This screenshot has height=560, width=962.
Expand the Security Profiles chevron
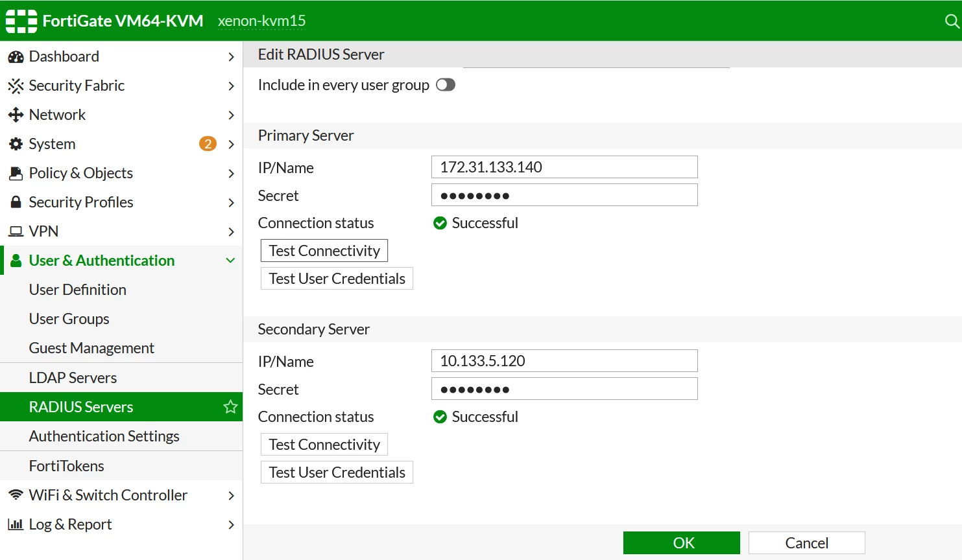click(231, 202)
